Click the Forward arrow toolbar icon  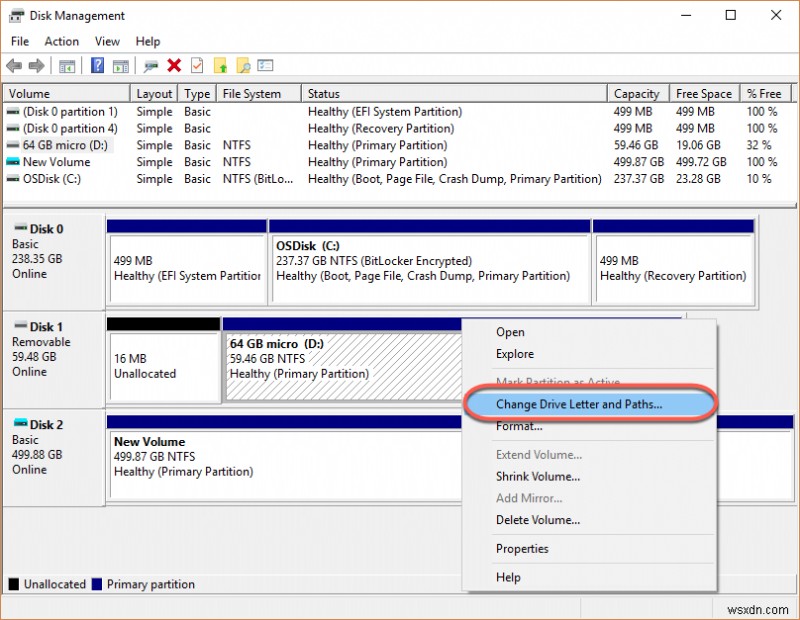click(x=36, y=65)
